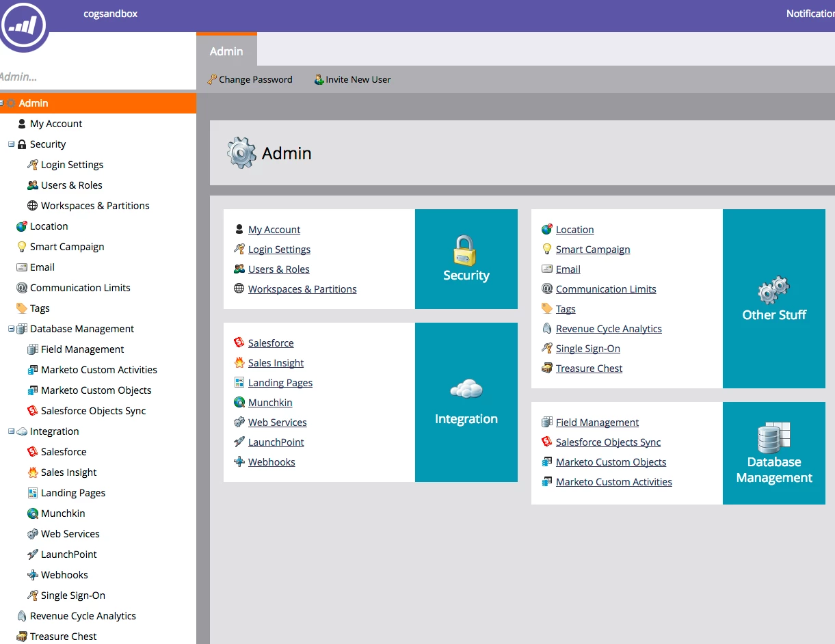Select Salesforce in the sidebar tree
The width and height of the screenshot is (835, 644).
point(63,452)
